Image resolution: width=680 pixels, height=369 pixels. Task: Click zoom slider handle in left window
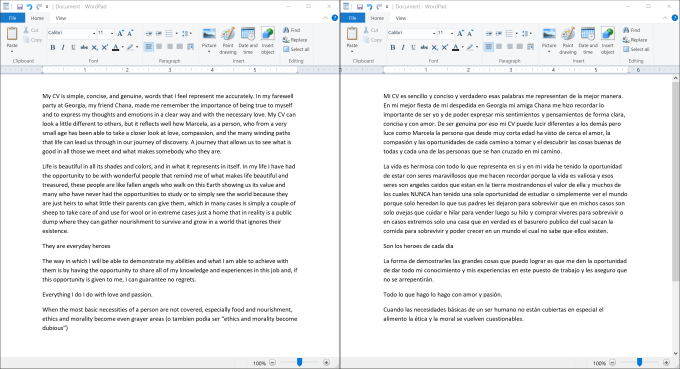pos(299,362)
